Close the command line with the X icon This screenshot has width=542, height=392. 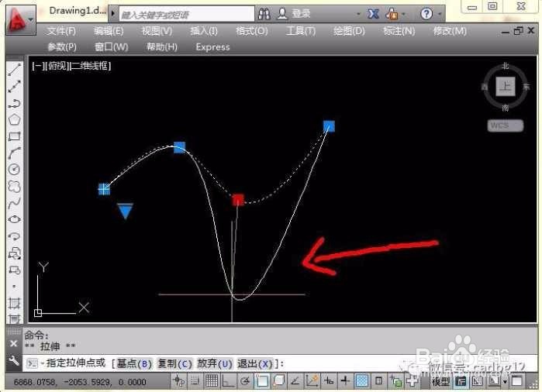(x=13, y=344)
